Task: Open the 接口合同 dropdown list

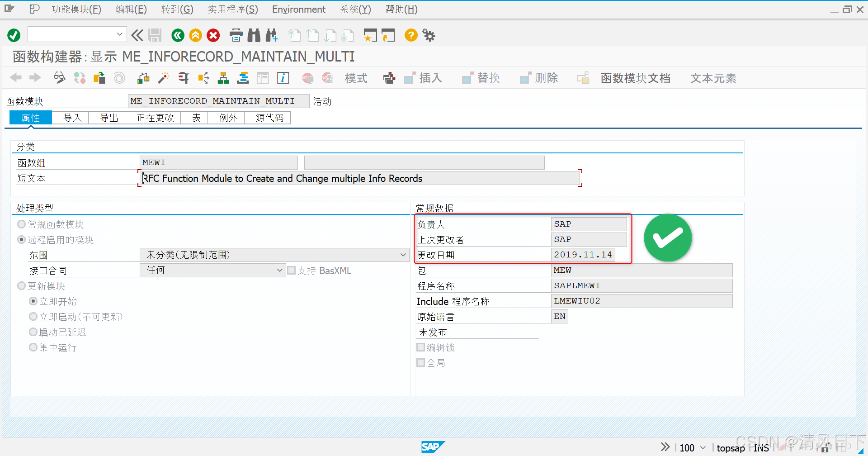Action: coord(280,271)
